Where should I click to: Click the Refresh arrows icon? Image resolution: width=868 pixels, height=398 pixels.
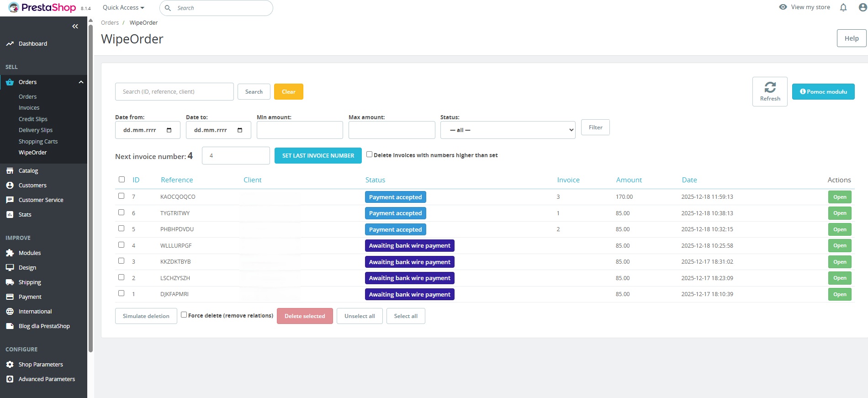tap(770, 87)
